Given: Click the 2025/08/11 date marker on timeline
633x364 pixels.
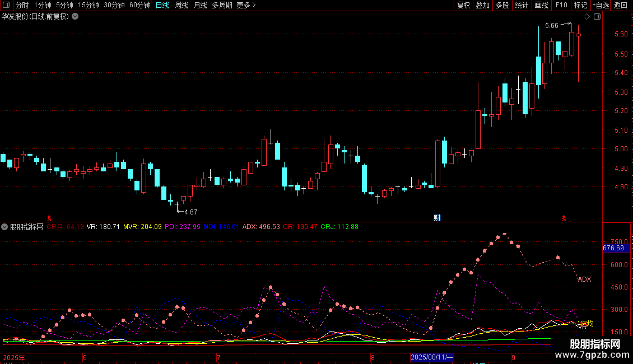Looking at the screenshot, I should [x=432, y=357].
